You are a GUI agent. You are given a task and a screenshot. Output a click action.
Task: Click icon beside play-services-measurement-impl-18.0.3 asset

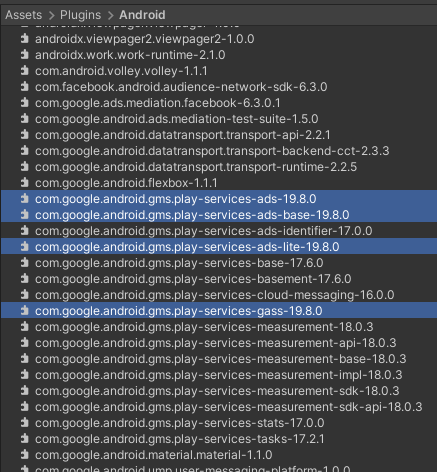[x=25, y=375]
